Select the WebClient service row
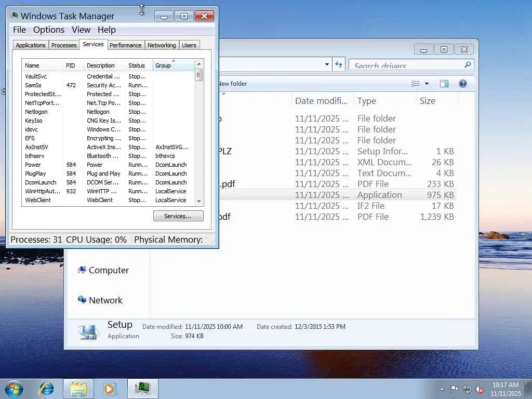 (x=108, y=200)
